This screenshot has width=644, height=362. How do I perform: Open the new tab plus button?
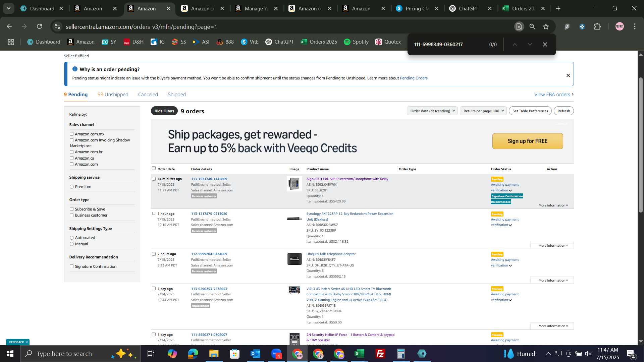(x=558, y=8)
